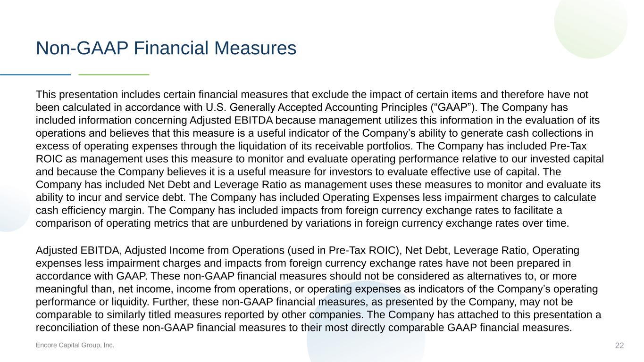Click the first paragraph starting "This presentation includes"
Viewport: 644px width, 362px height.
coord(320,159)
